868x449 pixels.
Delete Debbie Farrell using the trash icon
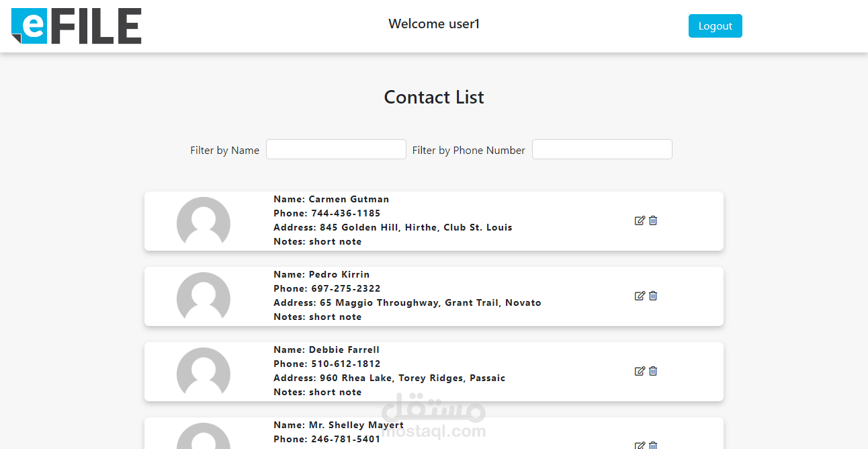(653, 370)
